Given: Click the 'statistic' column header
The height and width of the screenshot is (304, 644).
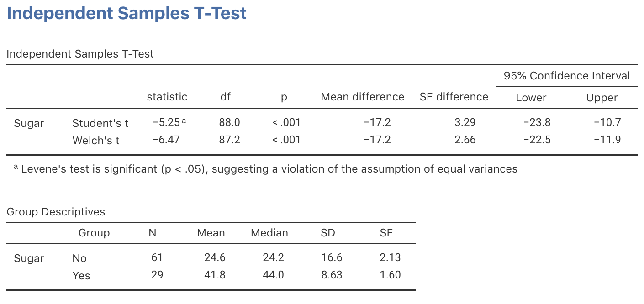Looking at the screenshot, I should click(x=167, y=97).
